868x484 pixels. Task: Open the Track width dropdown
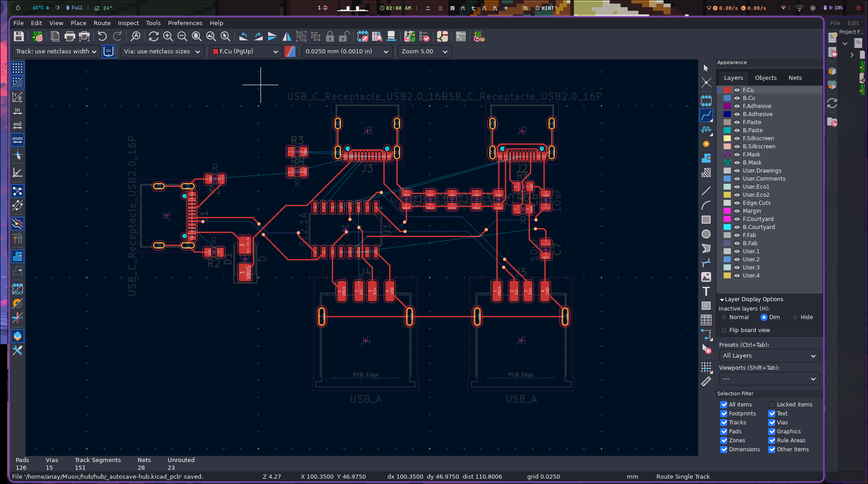point(56,52)
